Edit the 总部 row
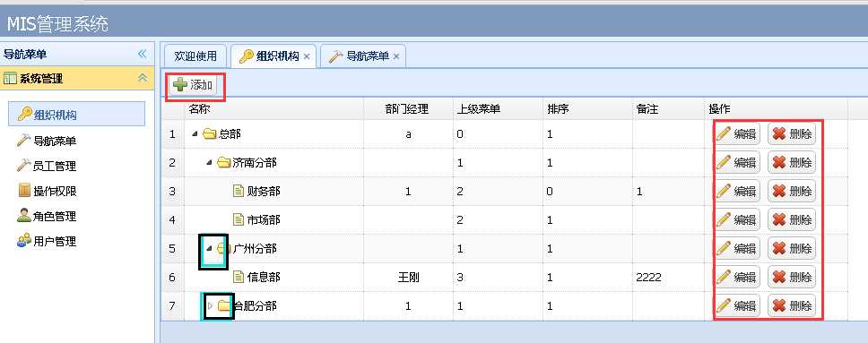This screenshot has height=343, width=868. coord(737,133)
